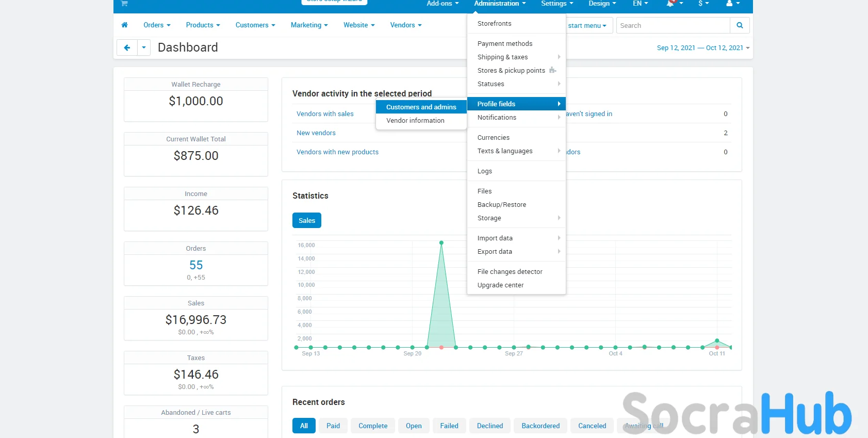The height and width of the screenshot is (438, 868).
Task: Click the add-on icon beside Stores & pickup points
Action: [x=552, y=70]
